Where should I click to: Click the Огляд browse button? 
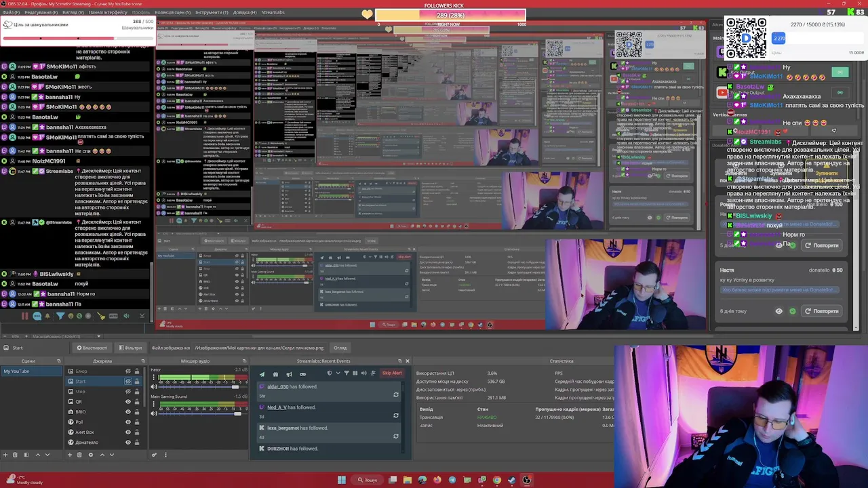340,348
